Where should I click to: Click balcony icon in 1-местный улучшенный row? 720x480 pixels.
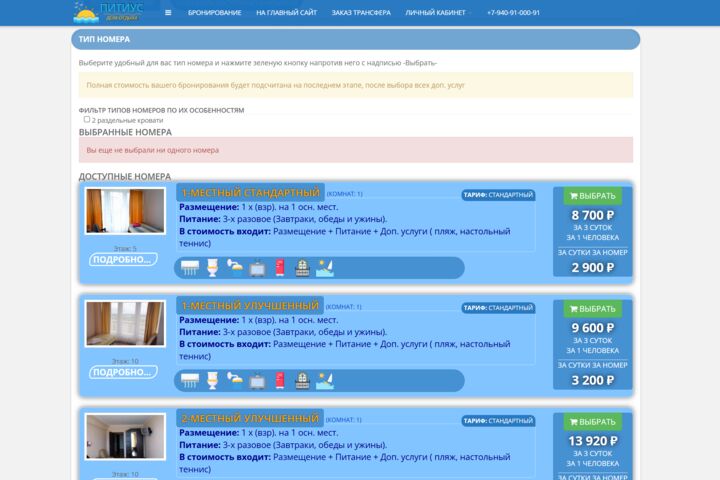click(302, 381)
